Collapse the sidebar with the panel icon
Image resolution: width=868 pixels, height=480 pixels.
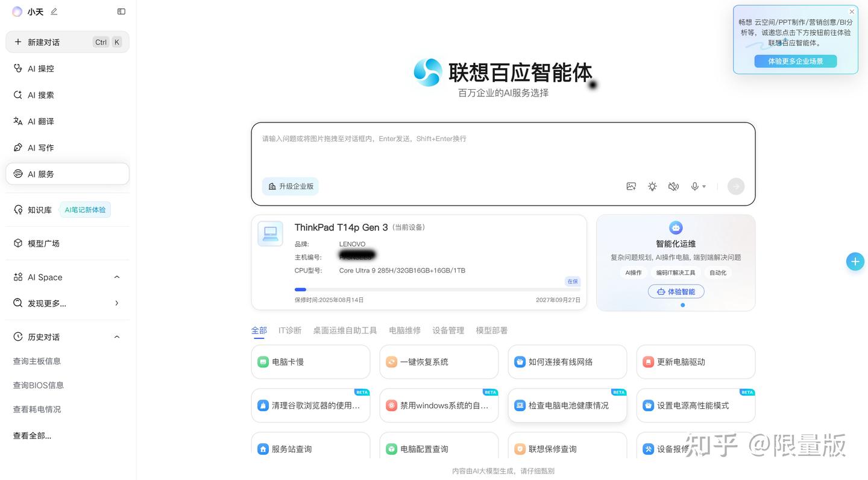click(121, 11)
